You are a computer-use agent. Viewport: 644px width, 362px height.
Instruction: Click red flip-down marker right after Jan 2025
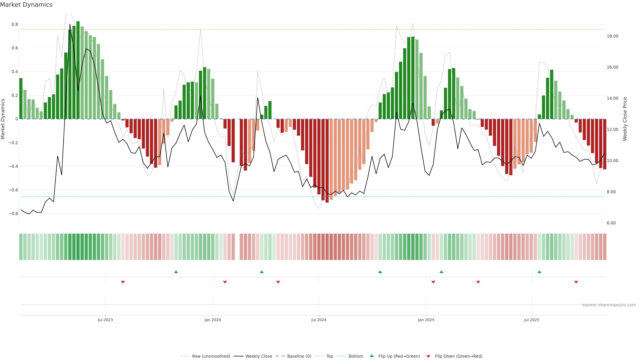[433, 282]
